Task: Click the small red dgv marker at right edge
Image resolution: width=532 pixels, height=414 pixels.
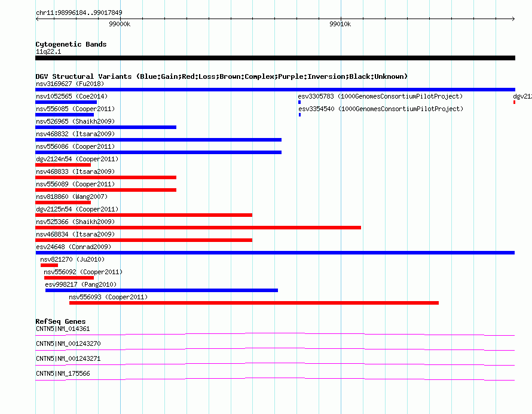Action: (514, 102)
